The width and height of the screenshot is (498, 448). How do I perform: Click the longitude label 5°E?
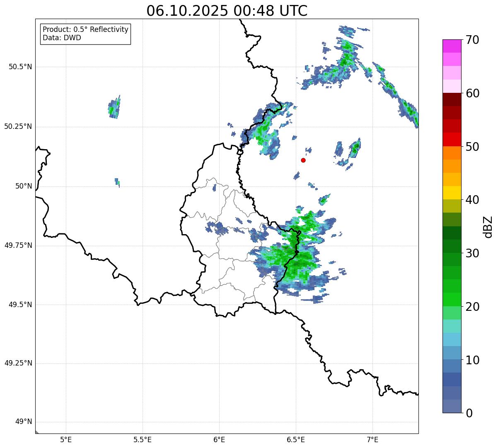[66, 440]
